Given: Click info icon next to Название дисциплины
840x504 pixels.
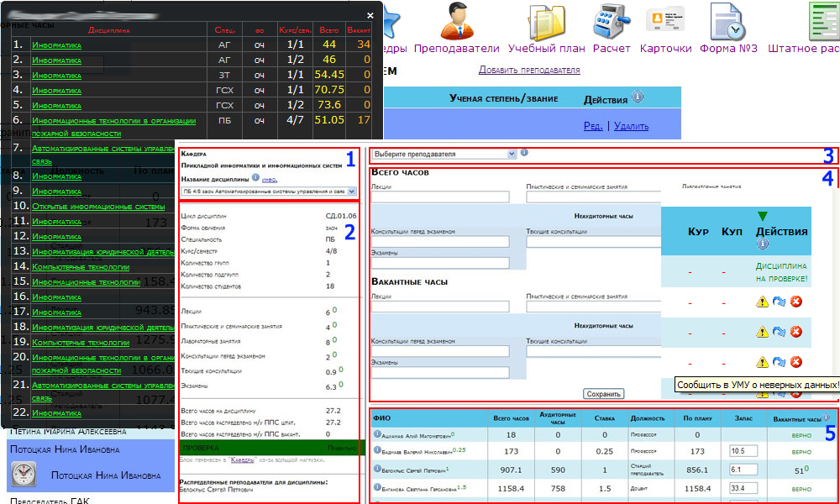Looking at the screenshot, I should [x=255, y=179].
